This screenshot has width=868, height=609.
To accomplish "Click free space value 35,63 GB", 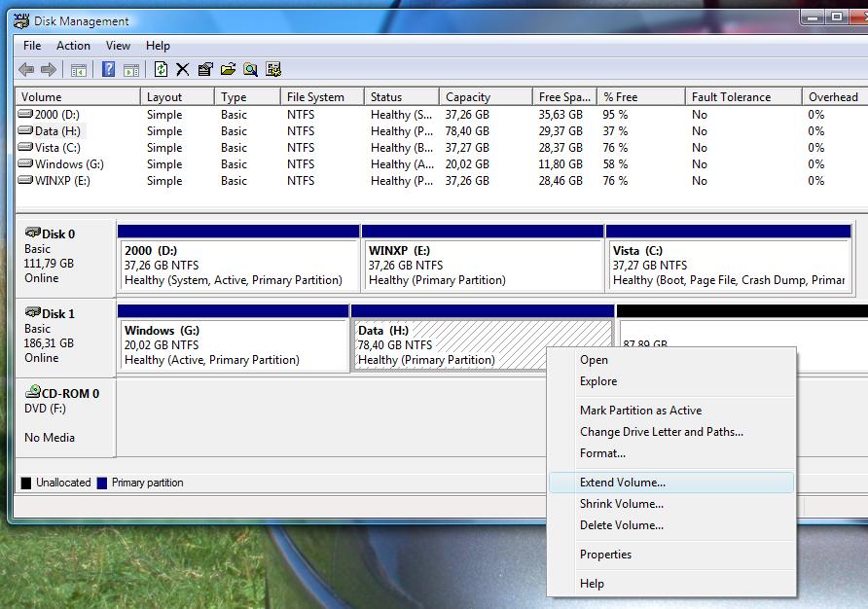I will point(561,115).
